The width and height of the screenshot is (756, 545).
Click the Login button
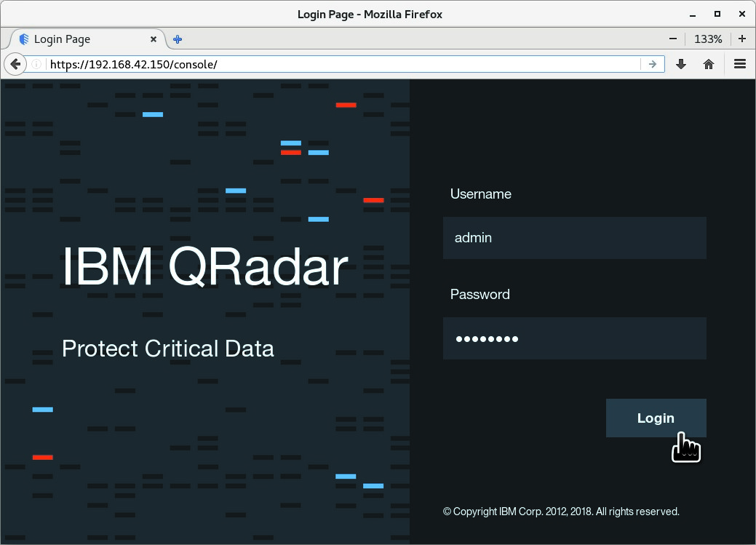click(x=656, y=418)
